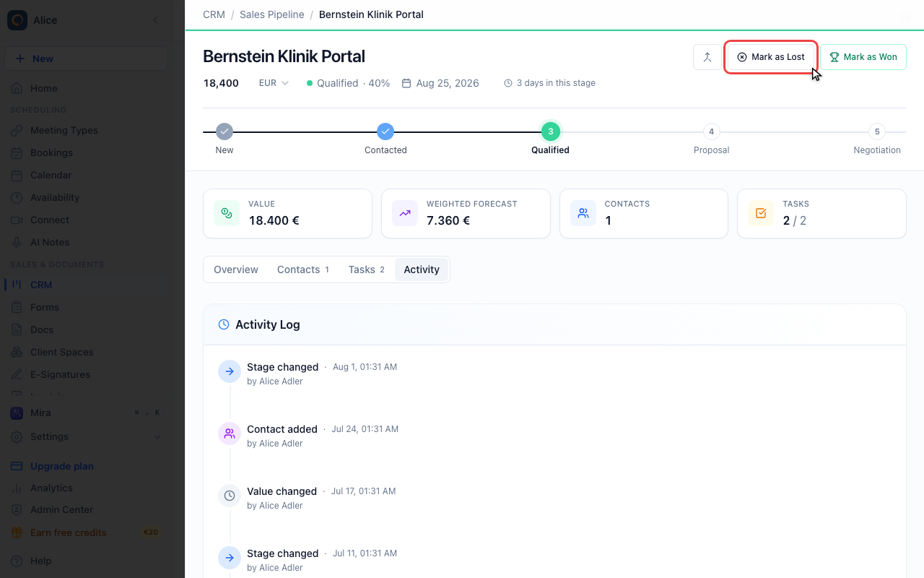Click the Activity Log clock icon
Image resolution: width=924 pixels, height=578 pixels.
224,324
